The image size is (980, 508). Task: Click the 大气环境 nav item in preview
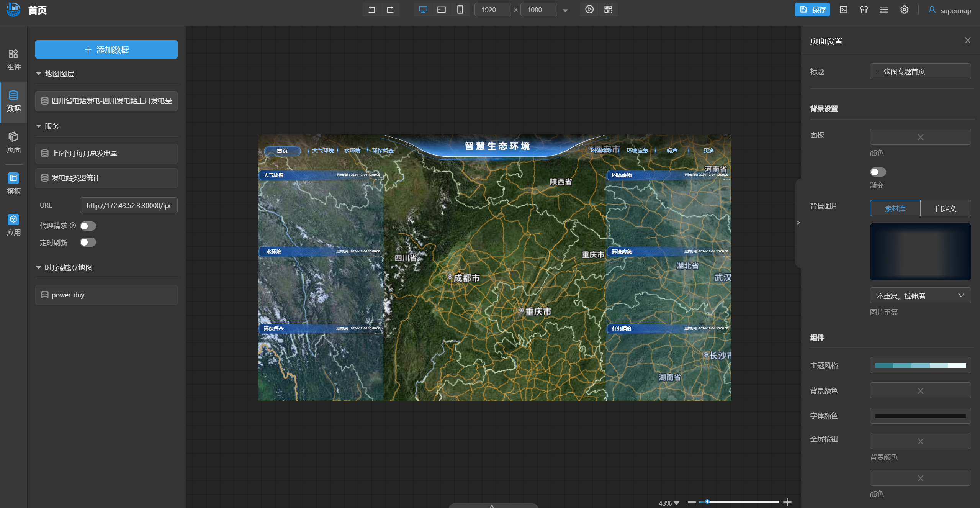pyautogui.click(x=323, y=151)
